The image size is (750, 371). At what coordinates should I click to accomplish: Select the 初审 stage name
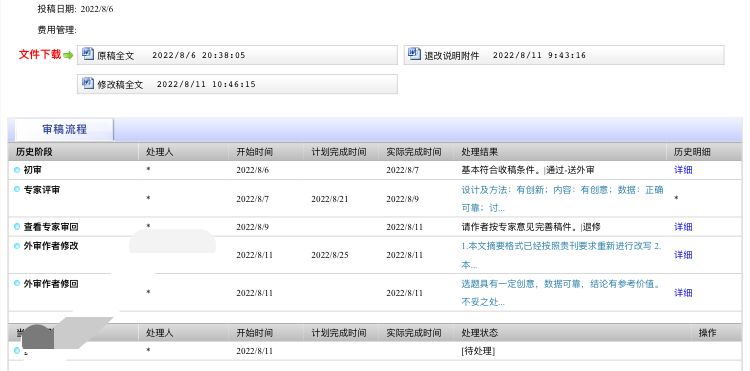tap(33, 170)
